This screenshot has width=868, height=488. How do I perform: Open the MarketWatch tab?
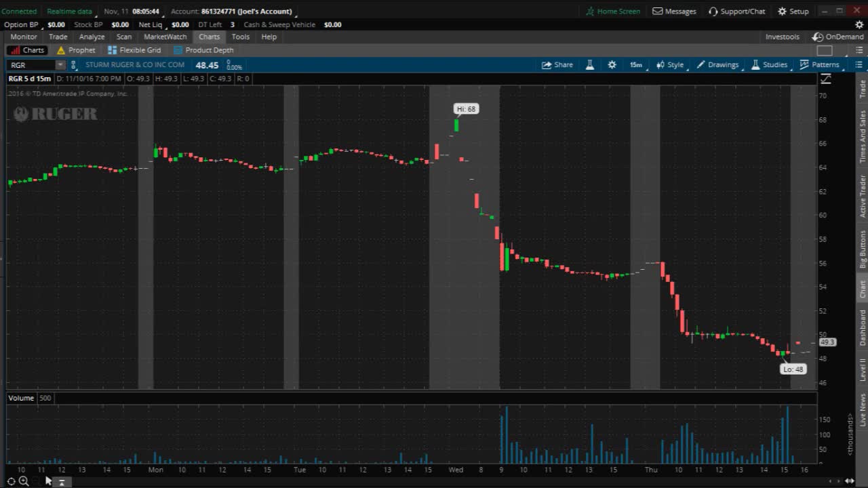(165, 37)
